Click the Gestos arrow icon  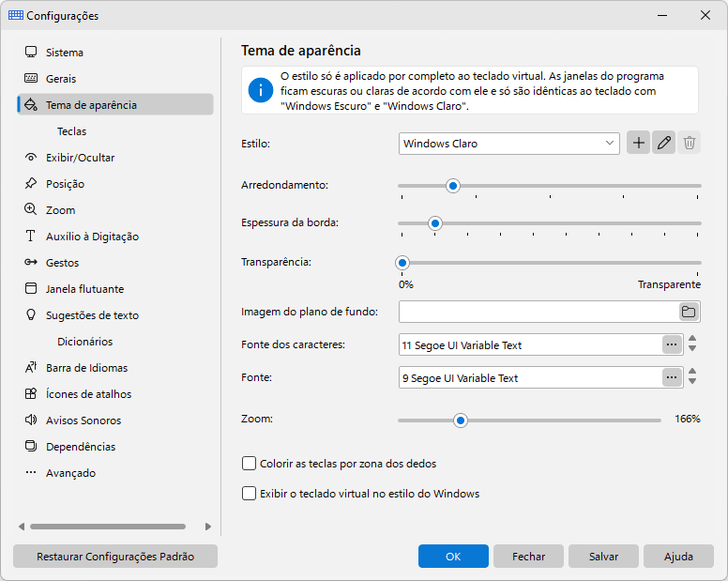click(31, 262)
